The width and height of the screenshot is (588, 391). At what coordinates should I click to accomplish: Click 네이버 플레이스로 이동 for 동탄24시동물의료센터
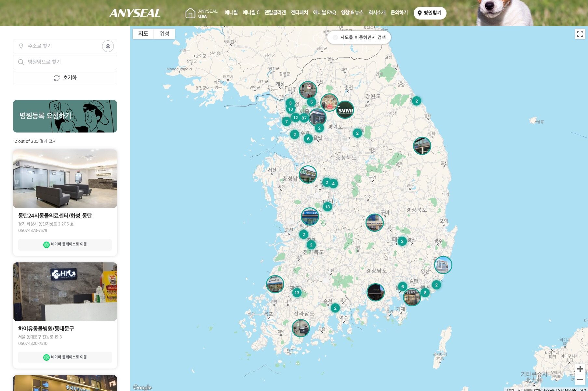coord(65,244)
